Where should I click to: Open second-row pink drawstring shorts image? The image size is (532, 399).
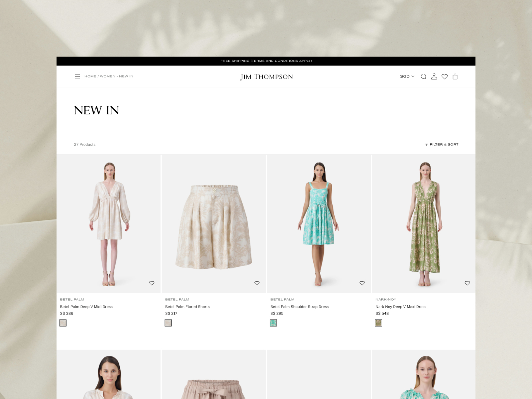pyautogui.click(x=213, y=374)
